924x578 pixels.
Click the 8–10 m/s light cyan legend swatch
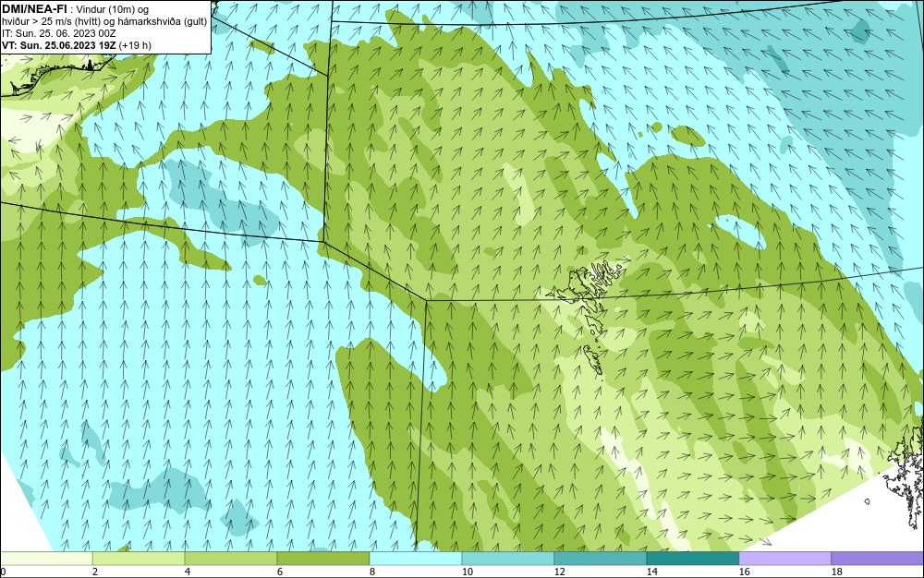pyautogui.click(x=416, y=558)
